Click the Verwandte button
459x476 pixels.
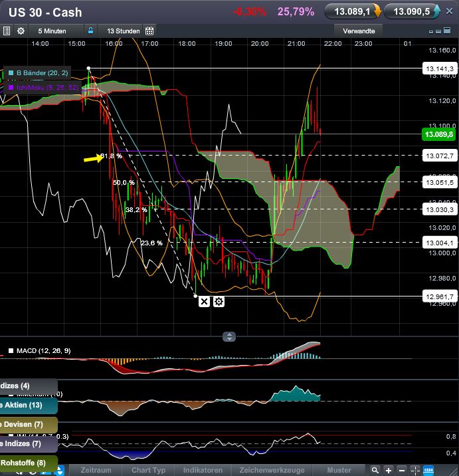(x=359, y=31)
